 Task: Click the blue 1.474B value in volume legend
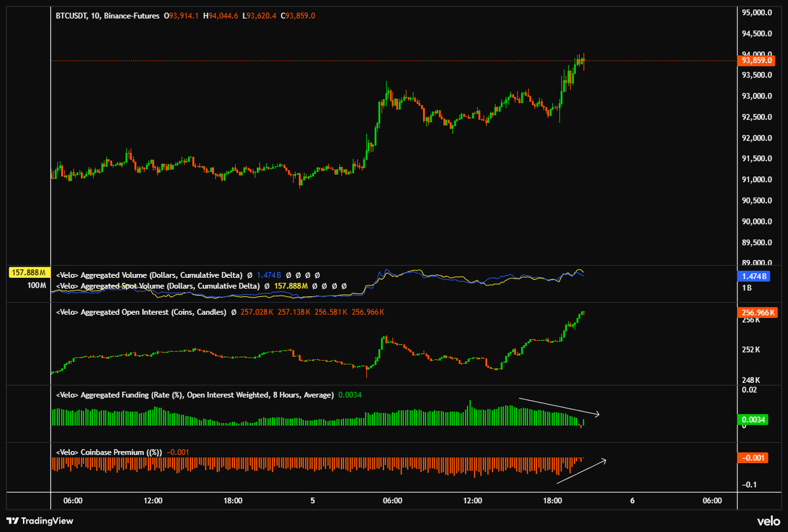click(268, 275)
